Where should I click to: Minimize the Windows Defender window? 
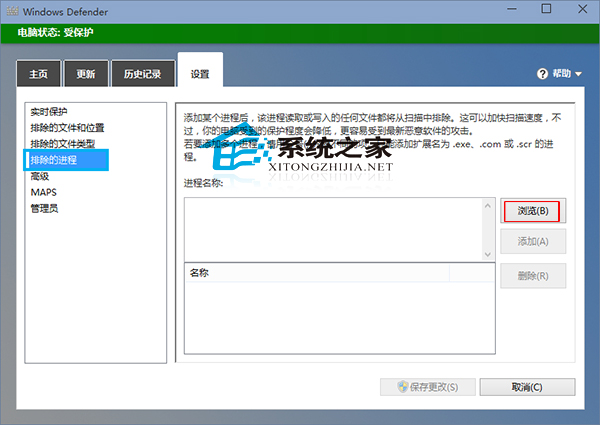pyautogui.click(x=512, y=9)
